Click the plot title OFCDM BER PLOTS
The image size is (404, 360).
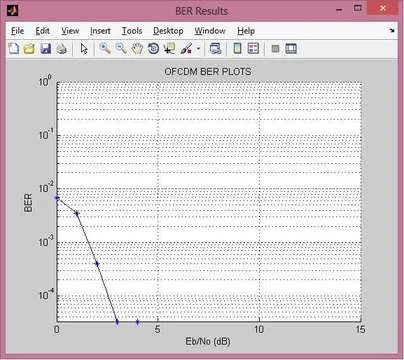click(x=208, y=72)
